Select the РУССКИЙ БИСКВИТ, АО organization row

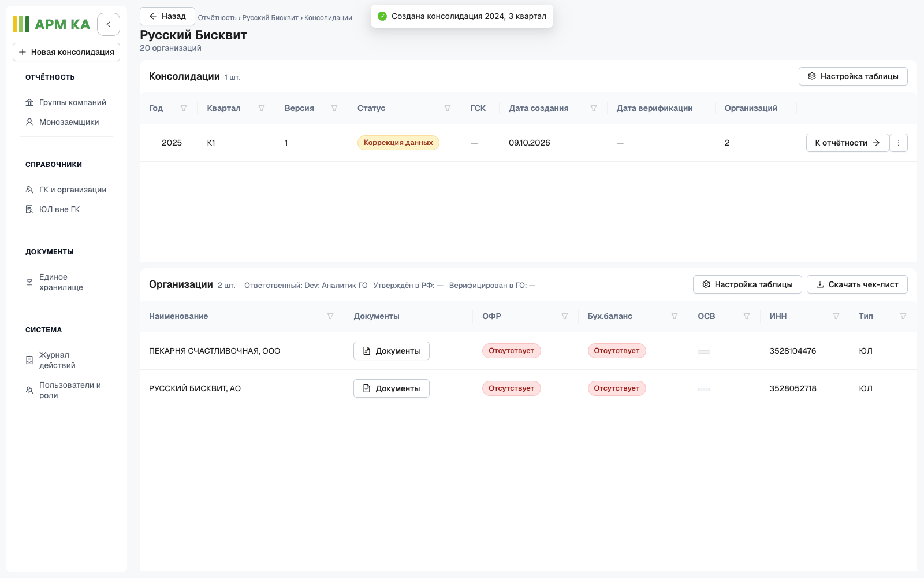pos(528,388)
